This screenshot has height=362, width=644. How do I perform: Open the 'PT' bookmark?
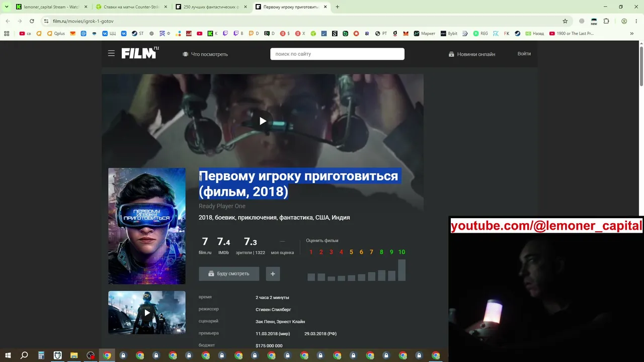pyautogui.click(x=381, y=34)
